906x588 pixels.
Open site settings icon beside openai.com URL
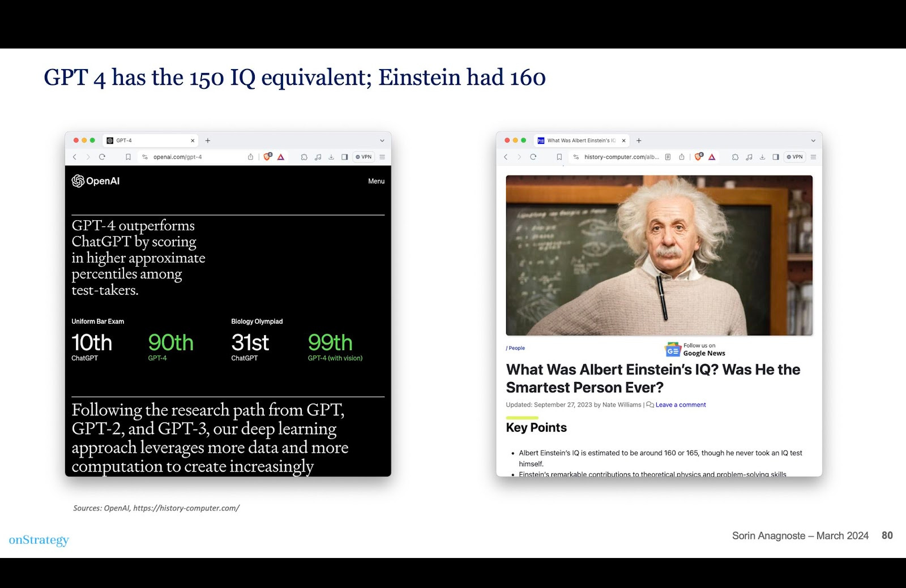point(145,157)
